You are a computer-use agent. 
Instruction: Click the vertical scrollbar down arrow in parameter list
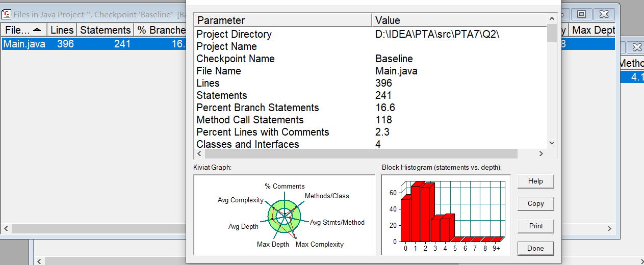[552, 143]
